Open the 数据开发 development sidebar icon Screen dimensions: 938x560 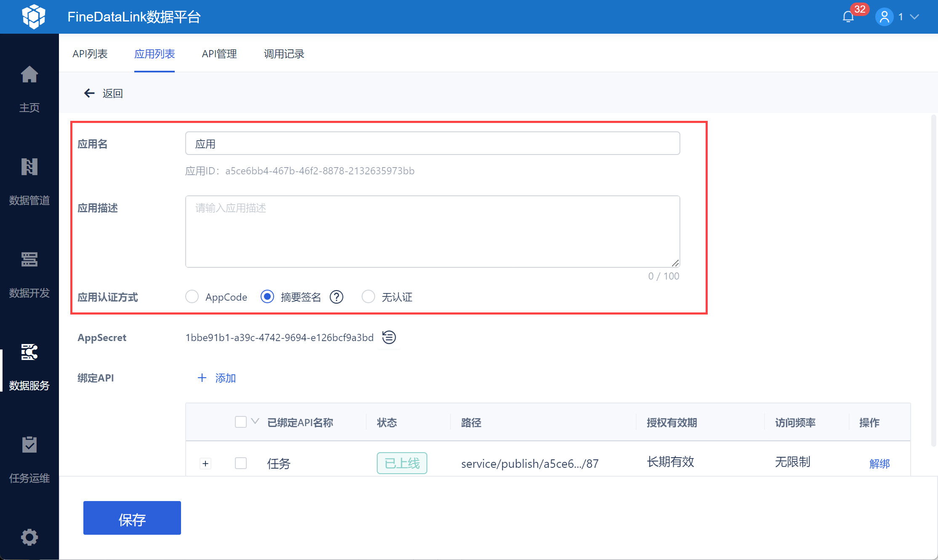(29, 260)
